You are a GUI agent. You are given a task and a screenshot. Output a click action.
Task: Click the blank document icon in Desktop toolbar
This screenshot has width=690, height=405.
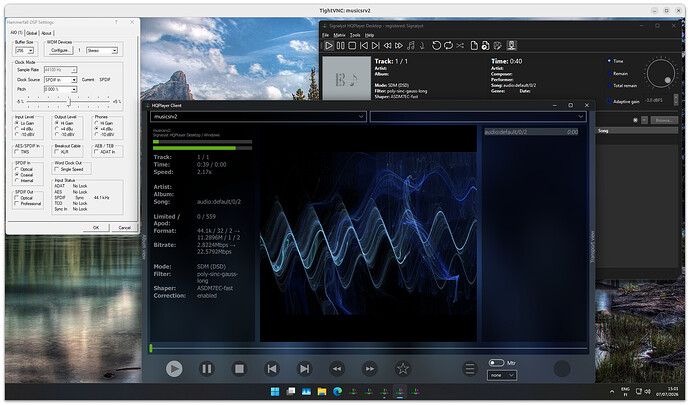tap(474, 45)
